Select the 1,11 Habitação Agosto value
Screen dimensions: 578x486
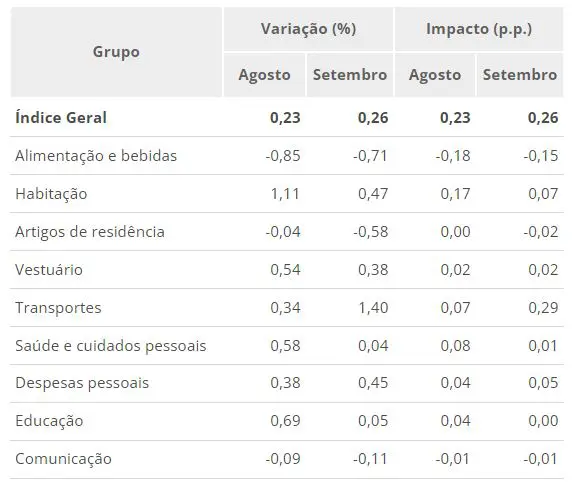[x=285, y=194]
